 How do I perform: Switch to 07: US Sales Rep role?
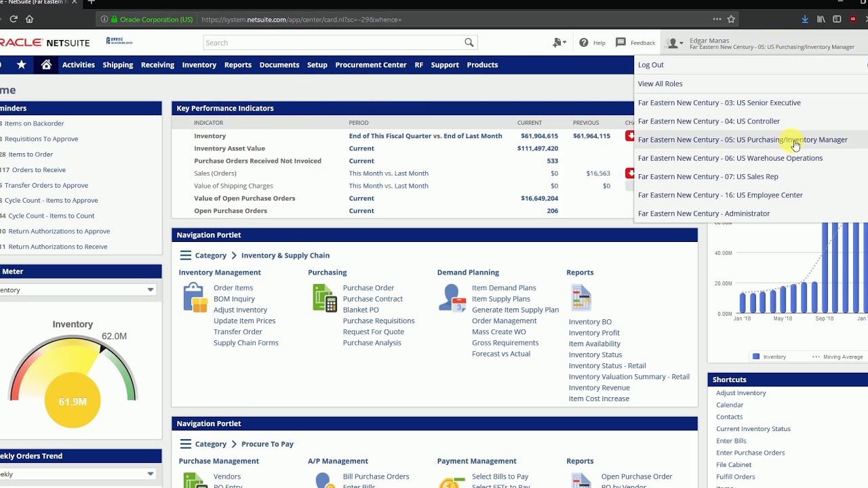[x=709, y=176]
